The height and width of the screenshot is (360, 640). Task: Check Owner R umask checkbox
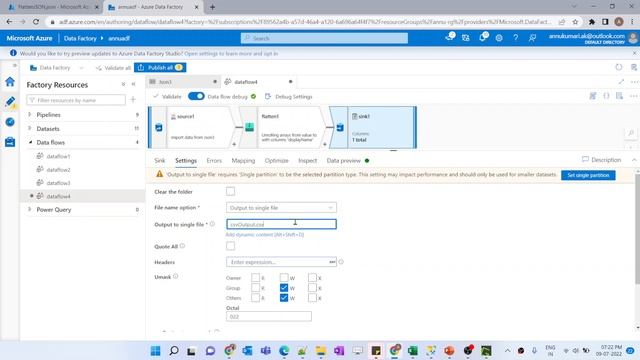click(256, 278)
